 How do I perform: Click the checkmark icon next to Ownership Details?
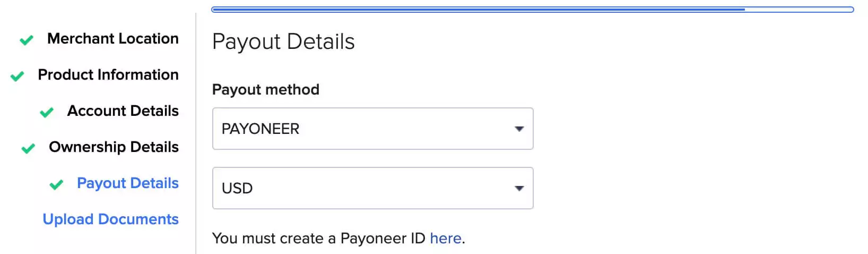(28, 148)
